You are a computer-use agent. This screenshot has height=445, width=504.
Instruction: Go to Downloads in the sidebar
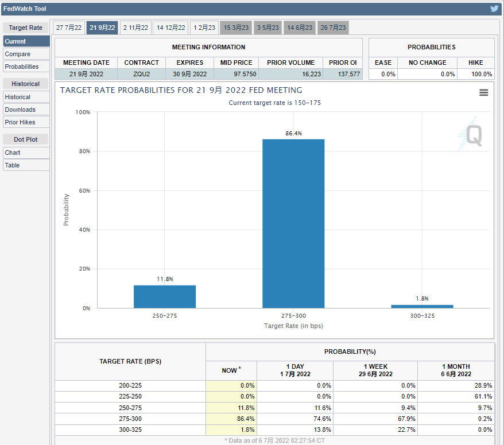[x=26, y=110]
